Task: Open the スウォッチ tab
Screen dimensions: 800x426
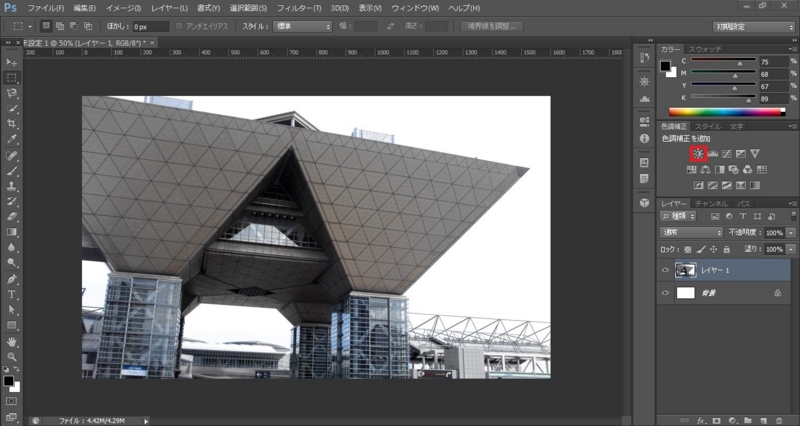Action: 704,48
